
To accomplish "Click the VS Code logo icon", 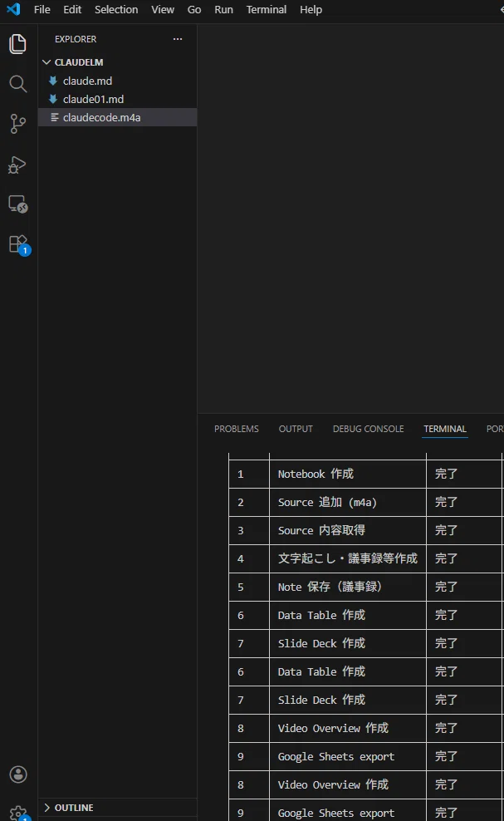I will coord(13,9).
